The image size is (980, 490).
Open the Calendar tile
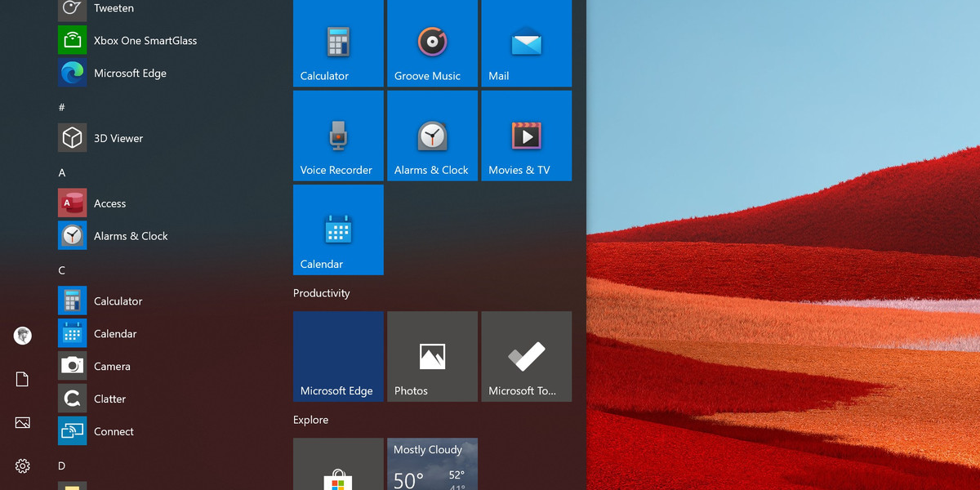[x=338, y=229]
